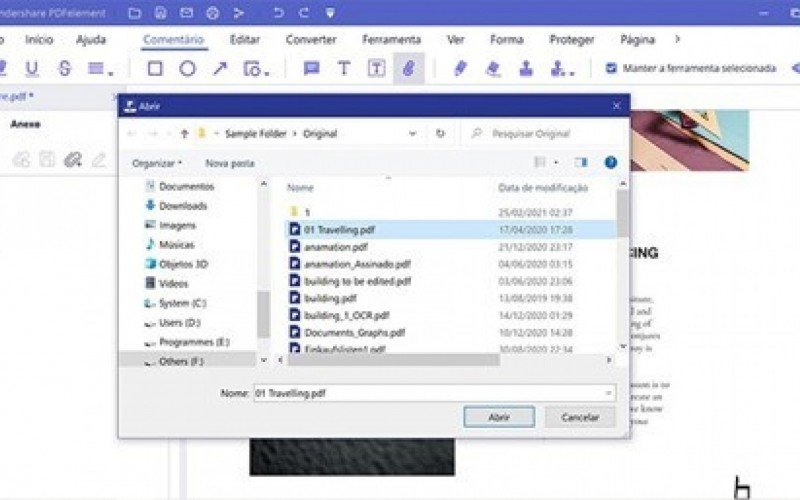Open the Editar tab
Screen dimensions: 800x500
click(245, 40)
